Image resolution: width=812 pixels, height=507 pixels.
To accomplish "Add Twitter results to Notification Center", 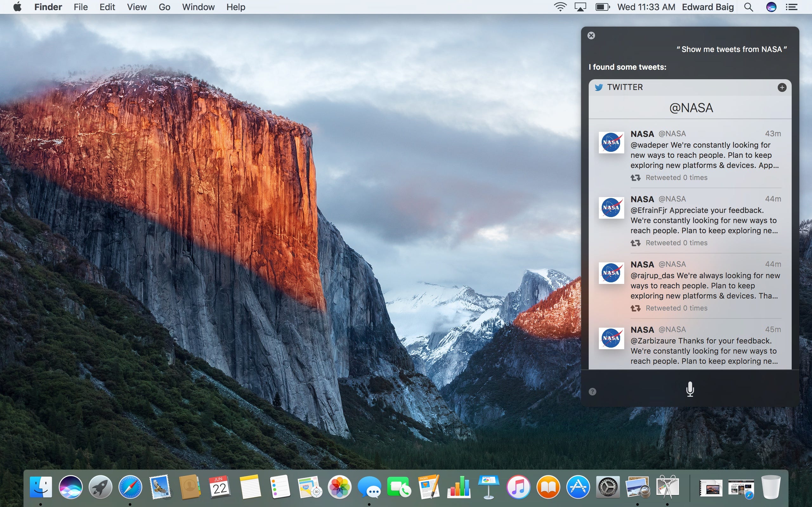I will click(x=782, y=87).
